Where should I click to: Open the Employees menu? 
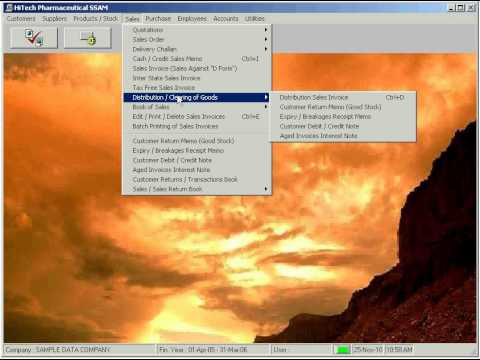(192, 19)
